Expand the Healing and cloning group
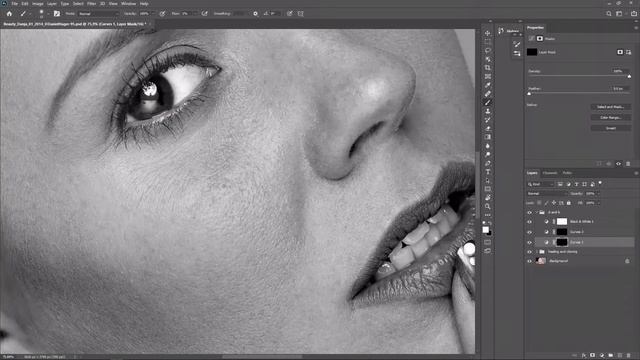This screenshot has width=640, height=360. coord(536,252)
